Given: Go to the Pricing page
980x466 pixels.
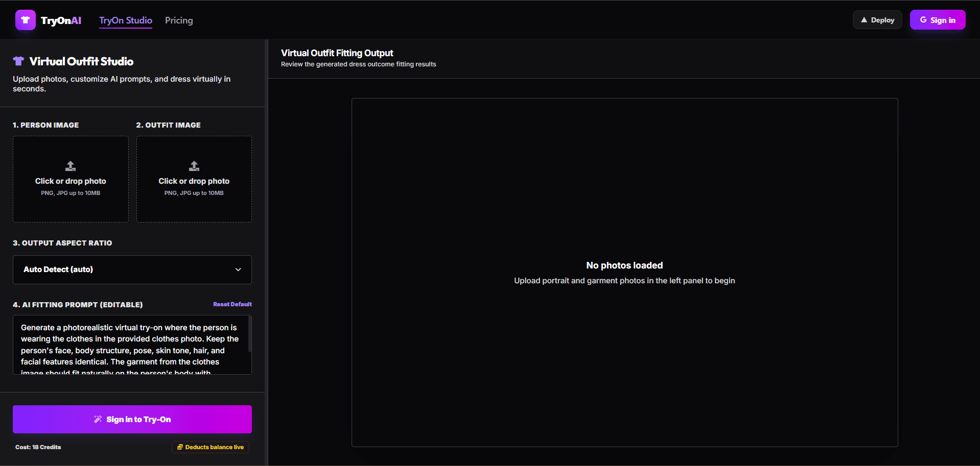Looking at the screenshot, I should [x=179, y=20].
